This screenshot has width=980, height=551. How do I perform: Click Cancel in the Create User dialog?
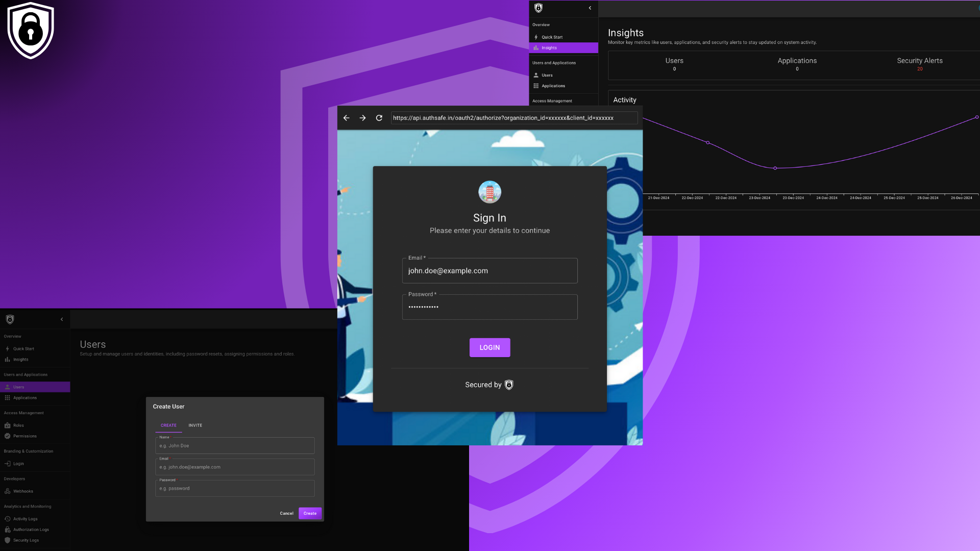click(286, 513)
